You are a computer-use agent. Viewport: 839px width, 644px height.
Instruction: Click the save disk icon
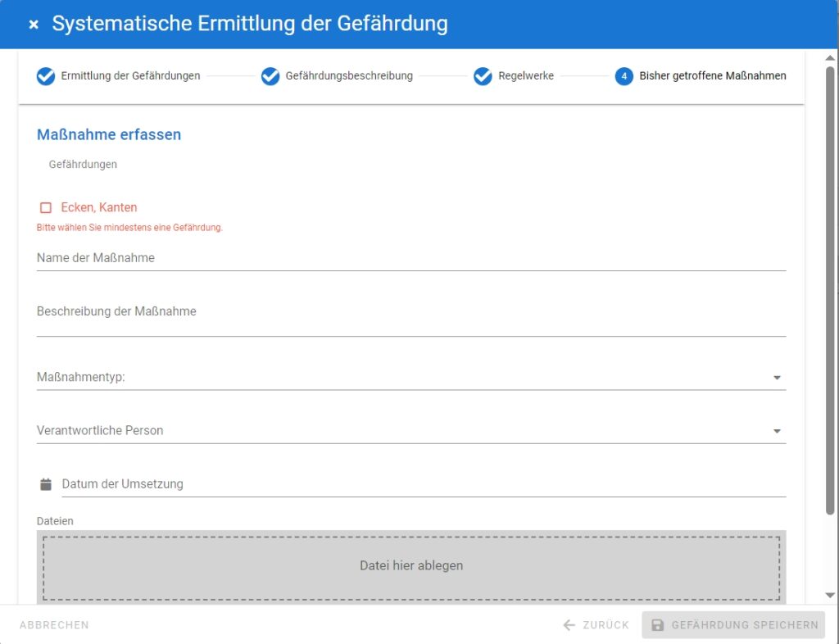click(x=657, y=625)
